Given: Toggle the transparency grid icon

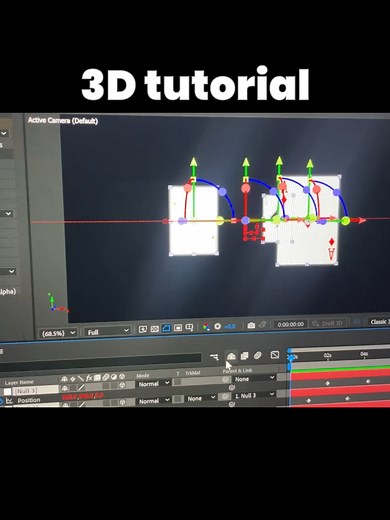Looking at the screenshot, I should click(x=155, y=329).
